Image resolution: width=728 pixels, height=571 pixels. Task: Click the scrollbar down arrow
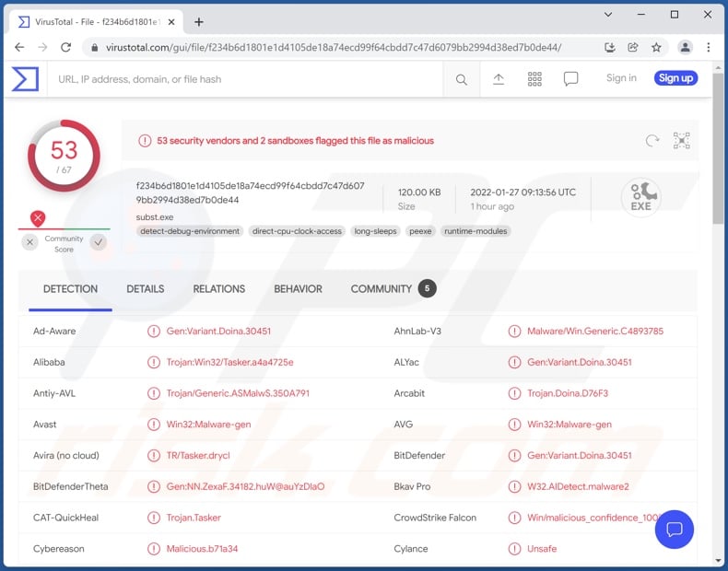(x=718, y=562)
